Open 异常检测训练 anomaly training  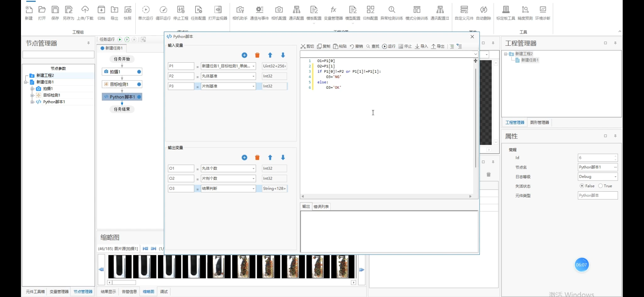click(392, 13)
